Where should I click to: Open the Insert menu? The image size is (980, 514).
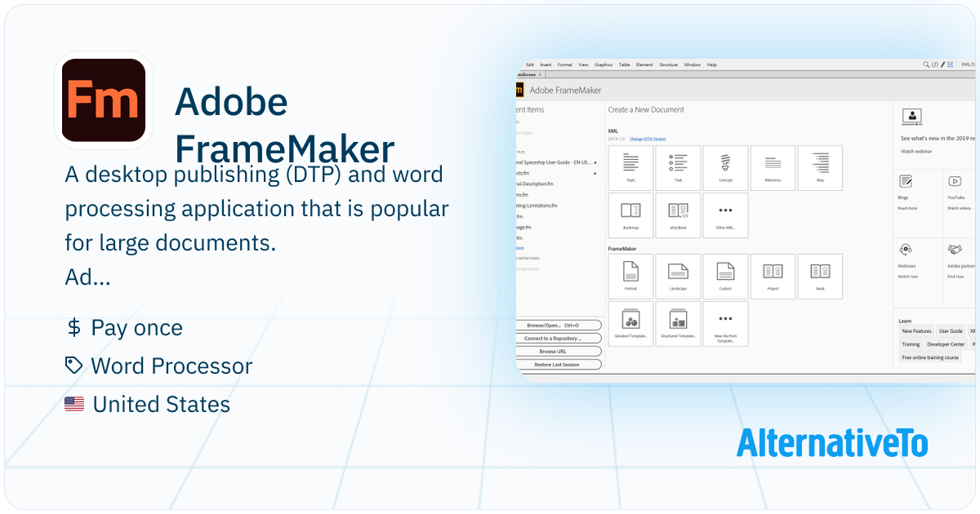click(546, 64)
